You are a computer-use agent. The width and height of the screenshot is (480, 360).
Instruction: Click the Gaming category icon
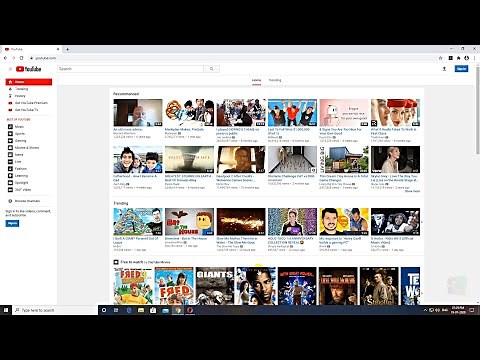[x=10, y=141]
